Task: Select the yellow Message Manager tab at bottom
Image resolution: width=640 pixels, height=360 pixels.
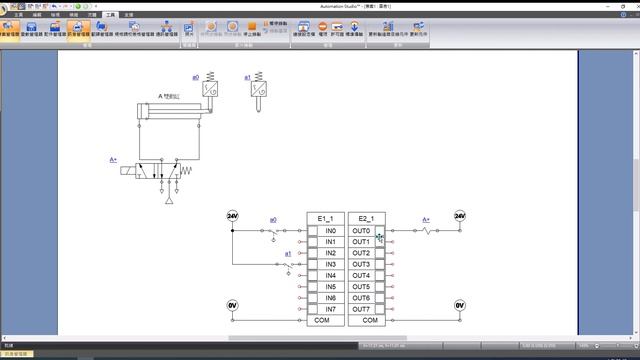Action: point(16,354)
